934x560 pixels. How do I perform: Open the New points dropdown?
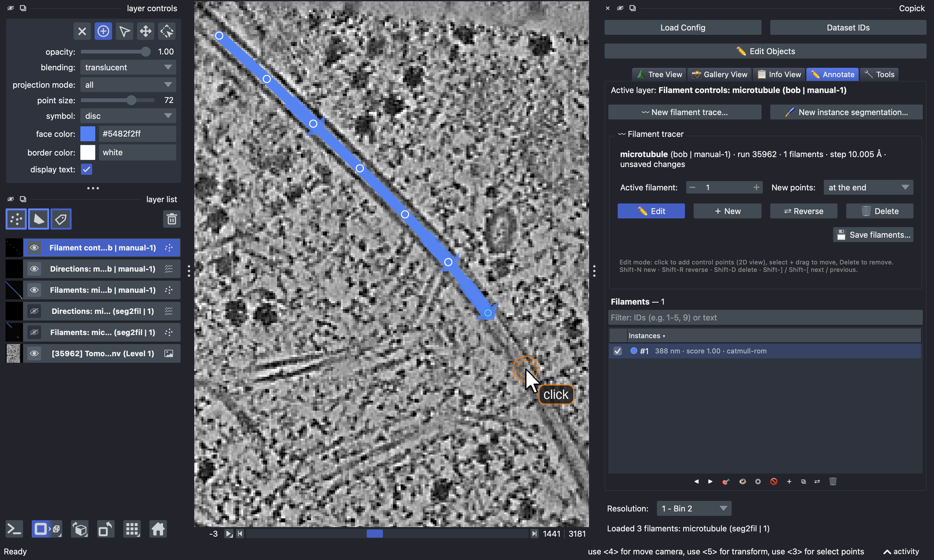click(868, 188)
